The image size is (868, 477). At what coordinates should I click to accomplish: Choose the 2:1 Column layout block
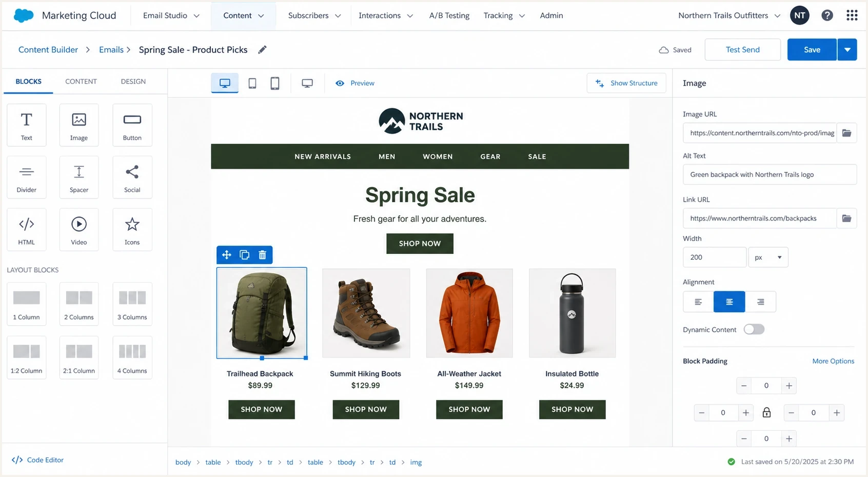[x=79, y=357]
